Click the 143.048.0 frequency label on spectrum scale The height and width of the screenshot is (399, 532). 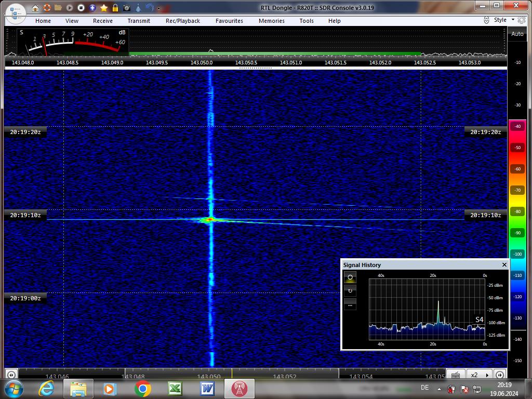23,62
